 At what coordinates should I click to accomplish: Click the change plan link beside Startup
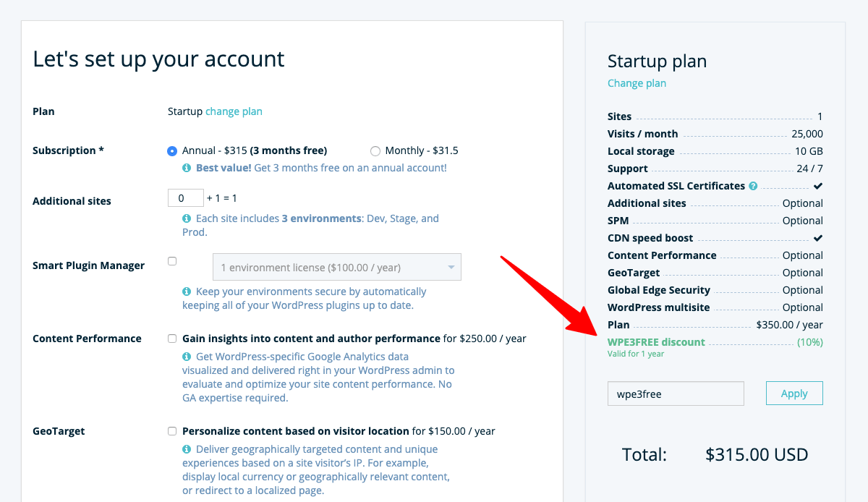[x=234, y=111]
